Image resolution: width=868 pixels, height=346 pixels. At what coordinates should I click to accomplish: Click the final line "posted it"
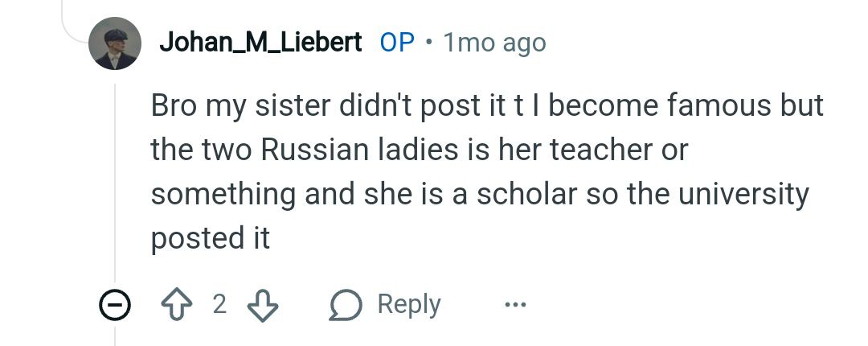[210, 238]
